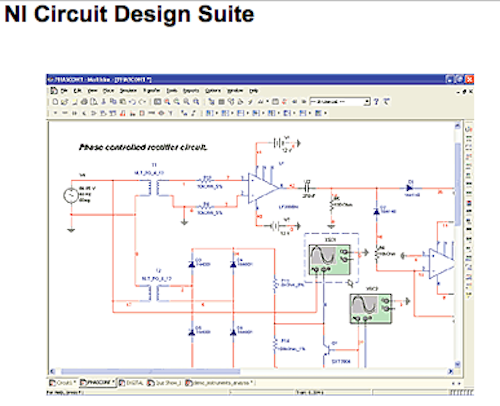Open the Edit menu
Viewport: 500px width, 406px height.
(78, 91)
